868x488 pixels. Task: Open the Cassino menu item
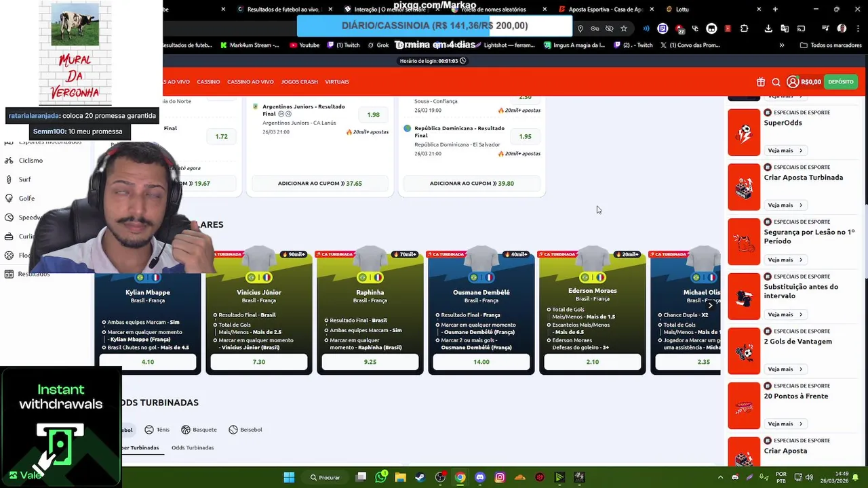click(x=208, y=82)
